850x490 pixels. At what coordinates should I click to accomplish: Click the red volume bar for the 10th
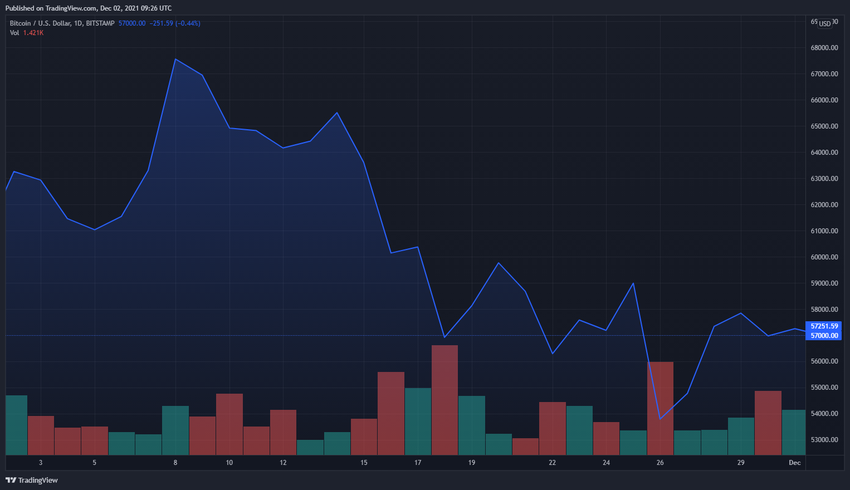(229, 424)
